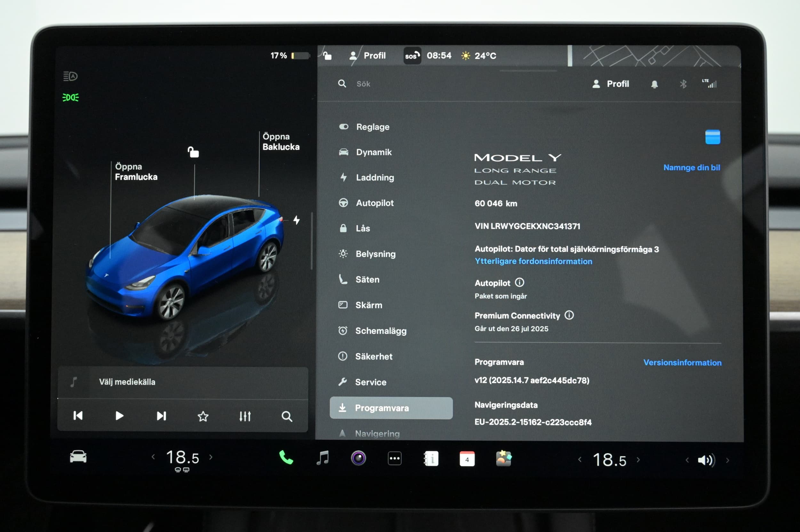The width and height of the screenshot is (800, 532).
Task: Show Premium Connectivity info circle
Action: coord(569,315)
